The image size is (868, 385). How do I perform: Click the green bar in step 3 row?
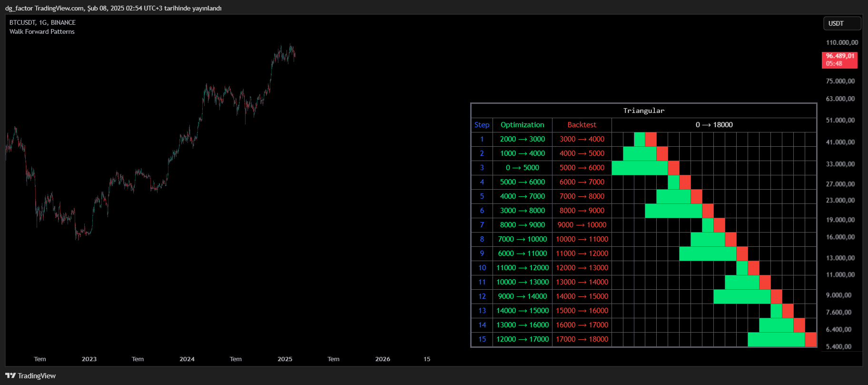[x=640, y=168]
